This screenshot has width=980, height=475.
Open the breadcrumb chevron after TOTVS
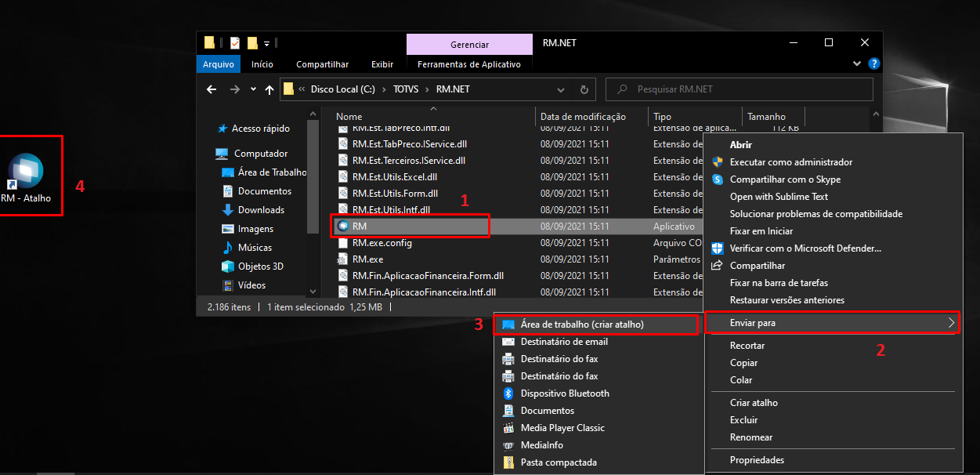428,89
